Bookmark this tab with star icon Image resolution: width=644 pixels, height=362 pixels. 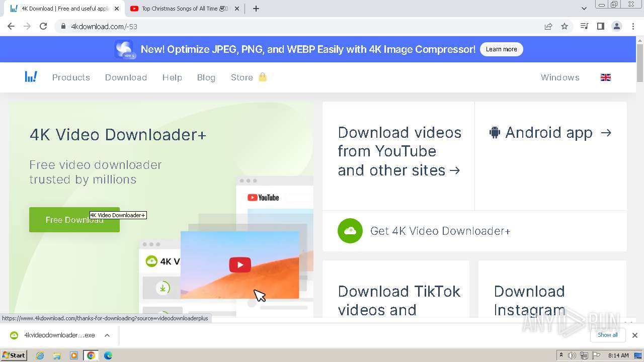pyautogui.click(x=565, y=26)
